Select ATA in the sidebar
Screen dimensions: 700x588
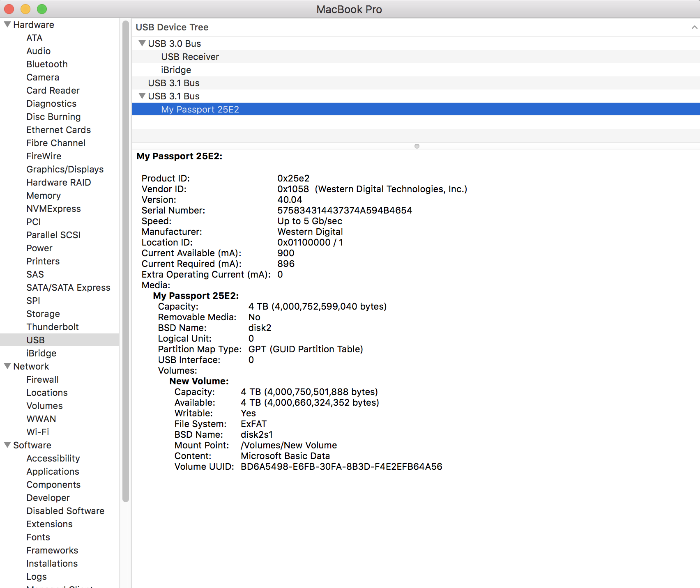click(35, 38)
